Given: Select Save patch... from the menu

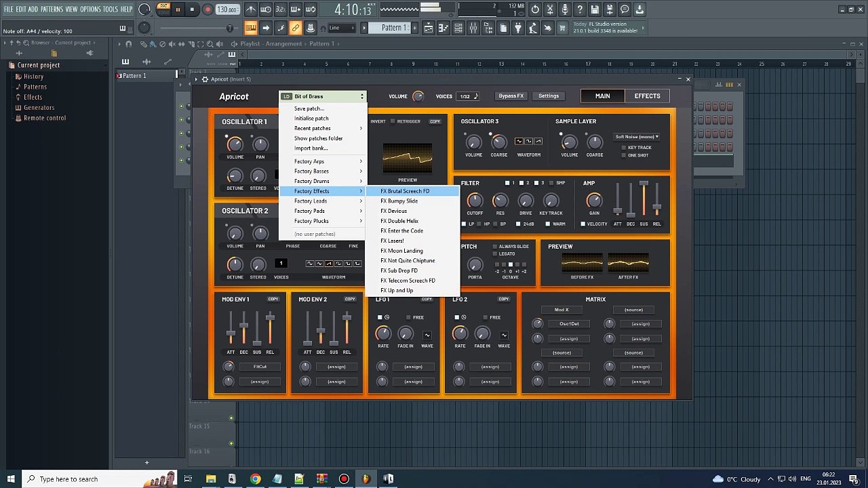Looking at the screenshot, I should [323, 108].
